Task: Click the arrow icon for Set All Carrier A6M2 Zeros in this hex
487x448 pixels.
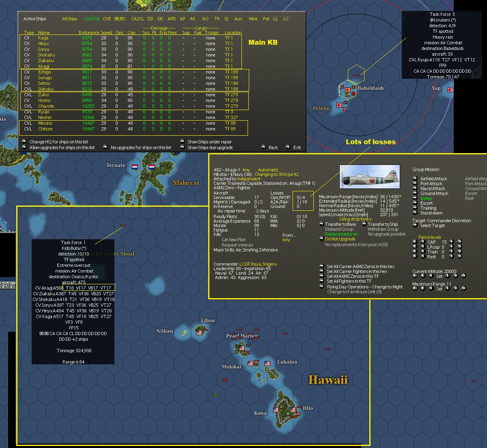Action: pos(322,266)
